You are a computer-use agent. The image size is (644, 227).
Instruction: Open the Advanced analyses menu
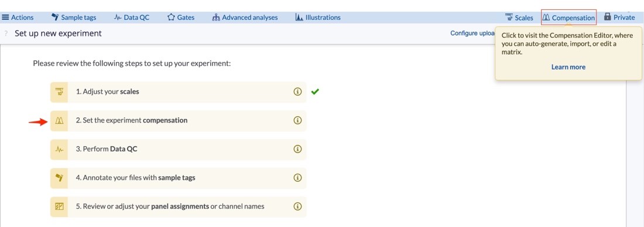pyautogui.click(x=245, y=18)
